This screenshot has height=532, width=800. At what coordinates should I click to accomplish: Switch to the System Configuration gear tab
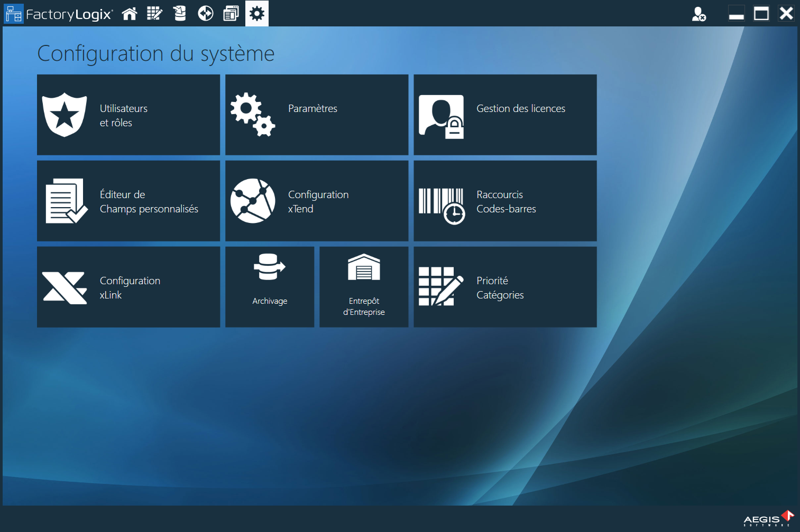point(256,13)
